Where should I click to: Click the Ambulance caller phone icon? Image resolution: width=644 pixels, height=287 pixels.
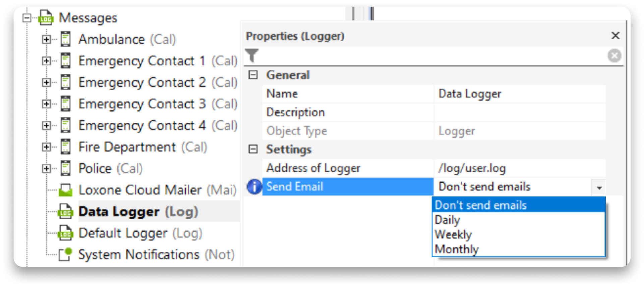point(66,39)
